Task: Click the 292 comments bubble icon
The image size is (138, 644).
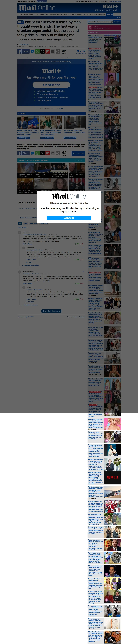Action: 78,51
